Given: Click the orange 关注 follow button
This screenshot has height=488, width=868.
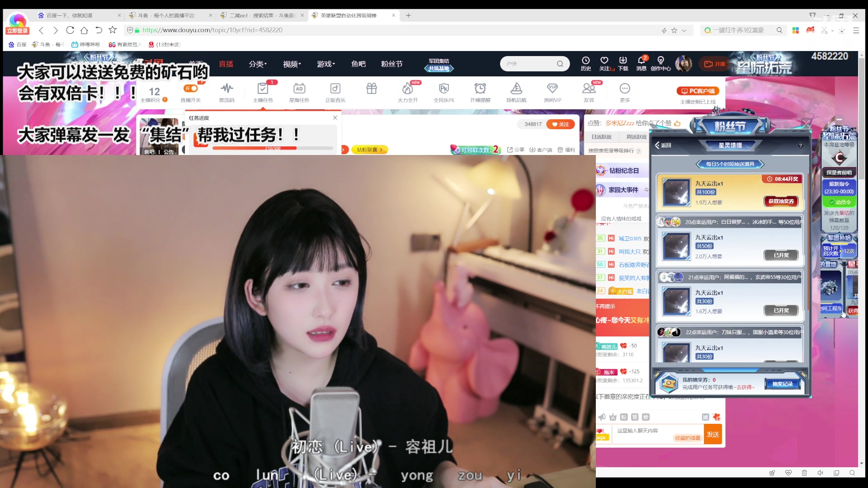Looking at the screenshot, I should pyautogui.click(x=561, y=124).
